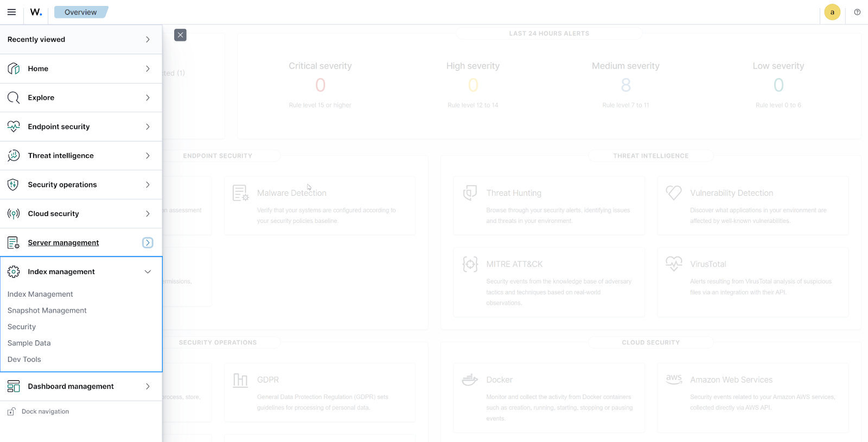The image size is (868, 442).
Task: Click the AWS logo icon
Action: pyautogui.click(x=674, y=379)
